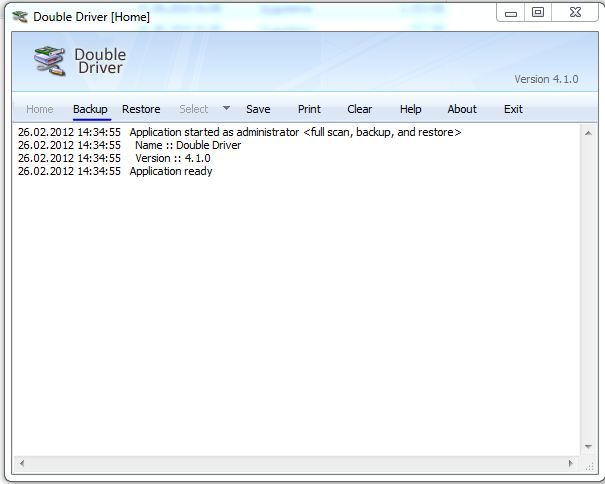
Task: Click the title bar application icon
Action: pos(20,16)
